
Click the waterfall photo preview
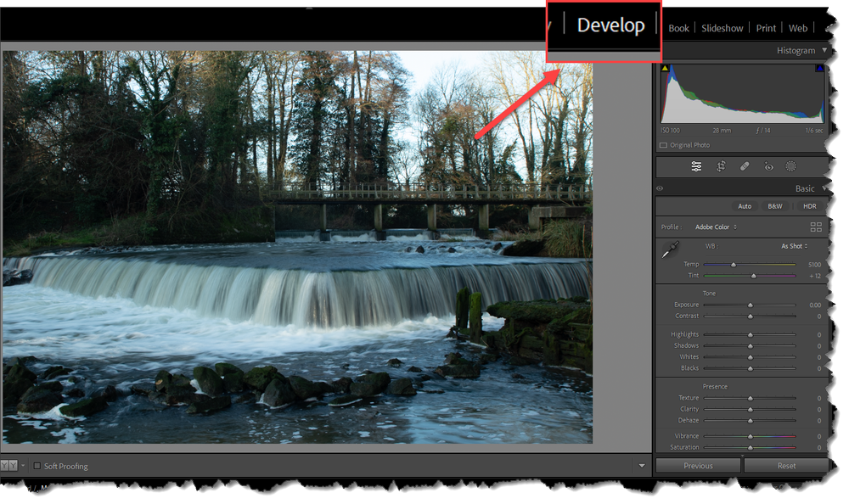point(297,248)
